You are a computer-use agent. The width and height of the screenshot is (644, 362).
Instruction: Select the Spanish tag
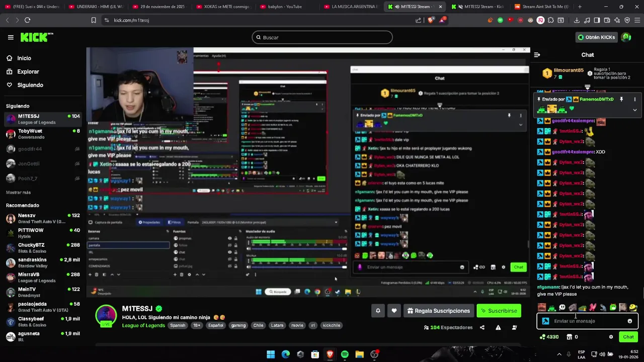click(x=178, y=325)
